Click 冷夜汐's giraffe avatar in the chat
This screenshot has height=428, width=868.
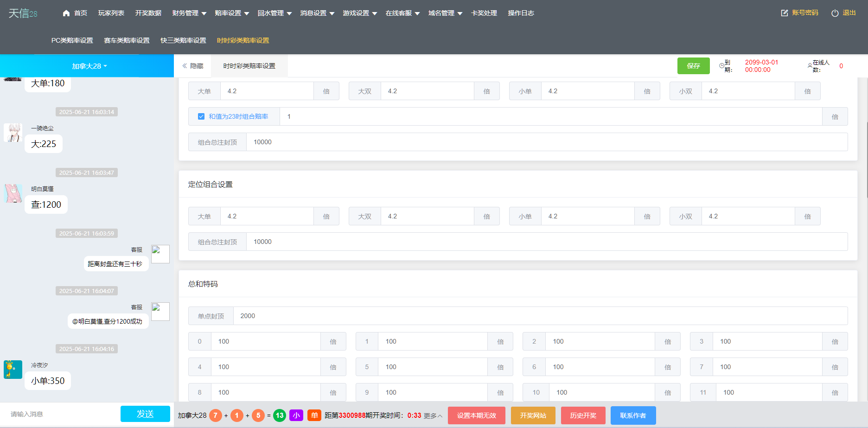click(13, 370)
